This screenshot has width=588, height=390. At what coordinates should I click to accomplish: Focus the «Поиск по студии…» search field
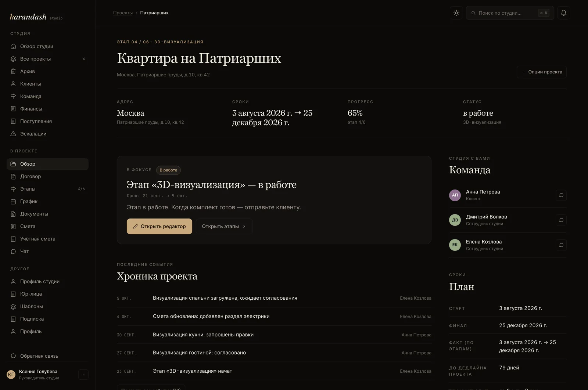click(x=510, y=13)
